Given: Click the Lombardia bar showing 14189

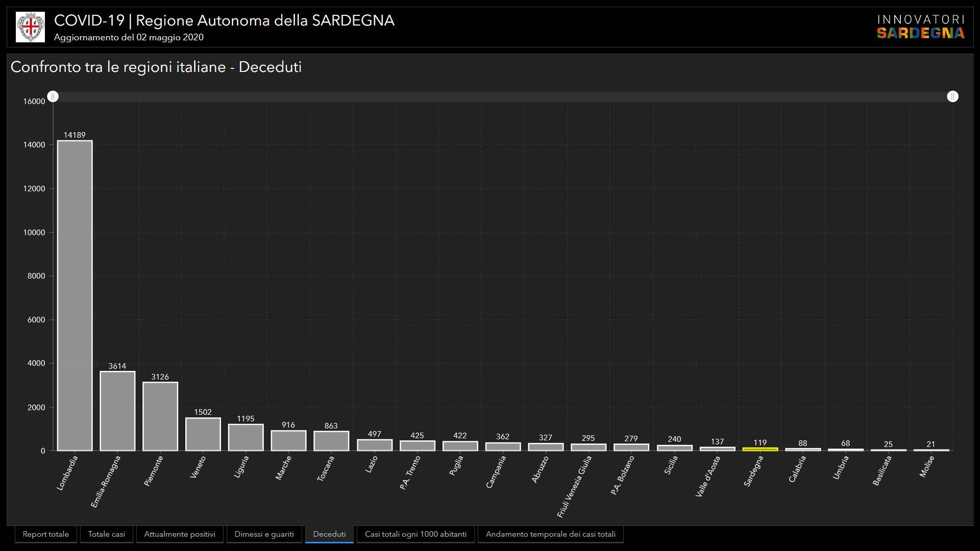Looking at the screenshot, I should tap(75, 296).
